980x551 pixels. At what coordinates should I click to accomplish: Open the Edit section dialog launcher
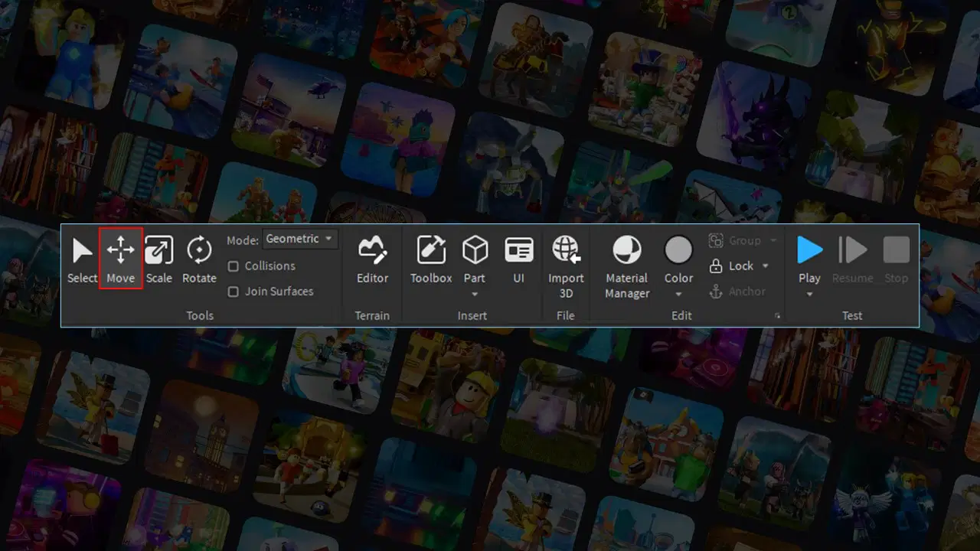coord(778,315)
